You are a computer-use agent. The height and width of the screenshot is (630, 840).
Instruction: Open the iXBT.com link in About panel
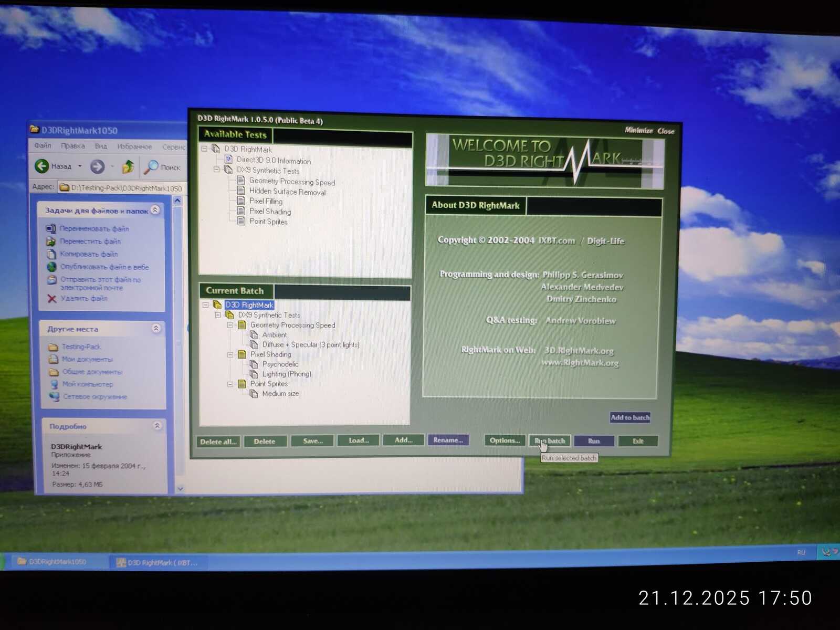coord(556,240)
